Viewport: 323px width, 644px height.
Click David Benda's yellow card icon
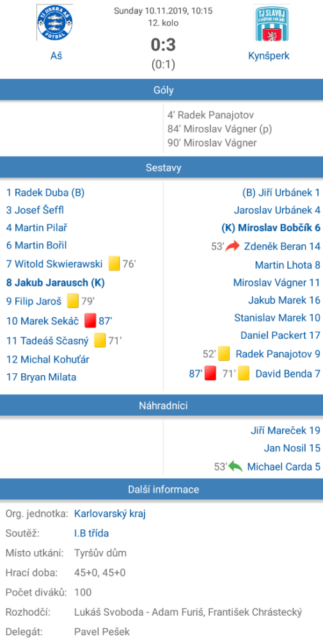point(244,373)
